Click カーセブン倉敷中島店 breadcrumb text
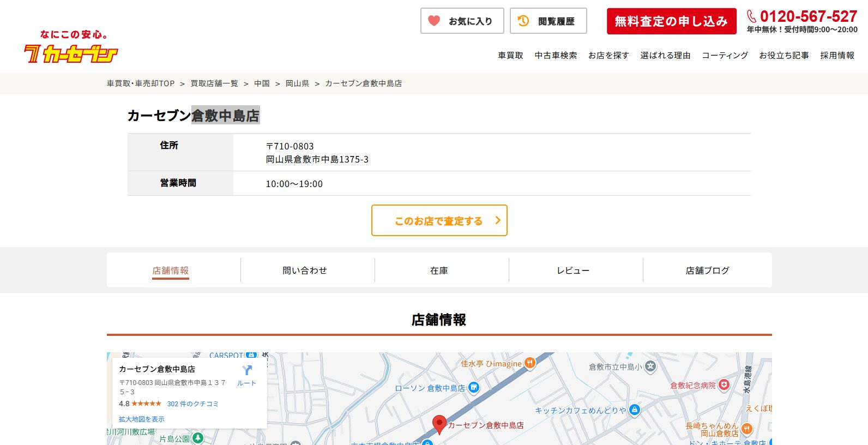This screenshot has width=868, height=445. point(364,83)
